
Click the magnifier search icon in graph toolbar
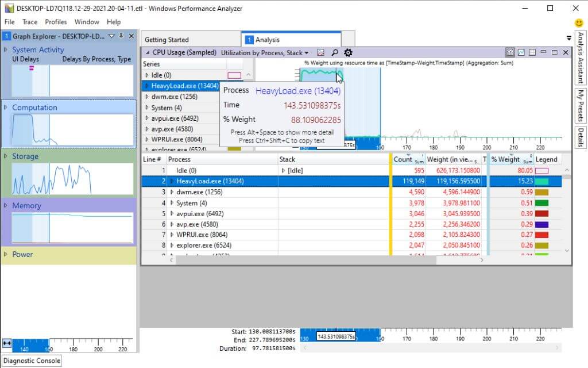[335, 53]
